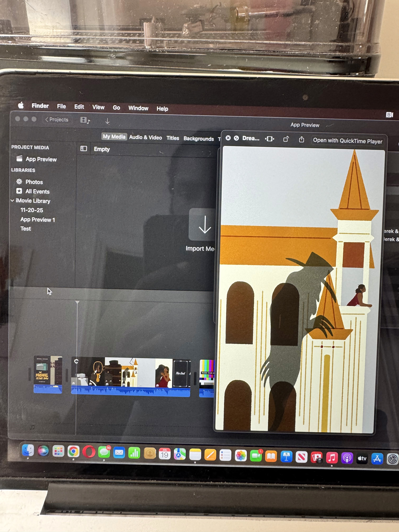
Task: Toggle the libraries sidebar next to Empty
Action: coord(84,148)
